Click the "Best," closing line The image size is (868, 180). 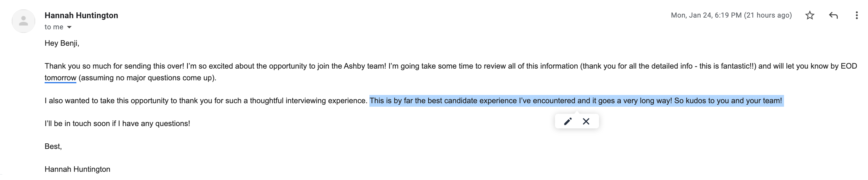(53, 146)
